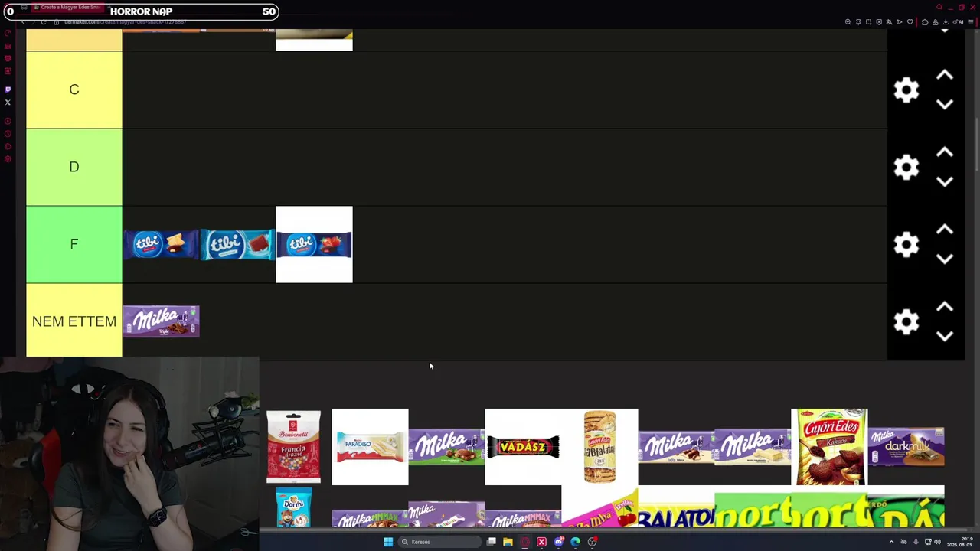This screenshot has width=980, height=551.
Task: Open the easy setup menu icon
Action: pyautogui.click(x=970, y=22)
